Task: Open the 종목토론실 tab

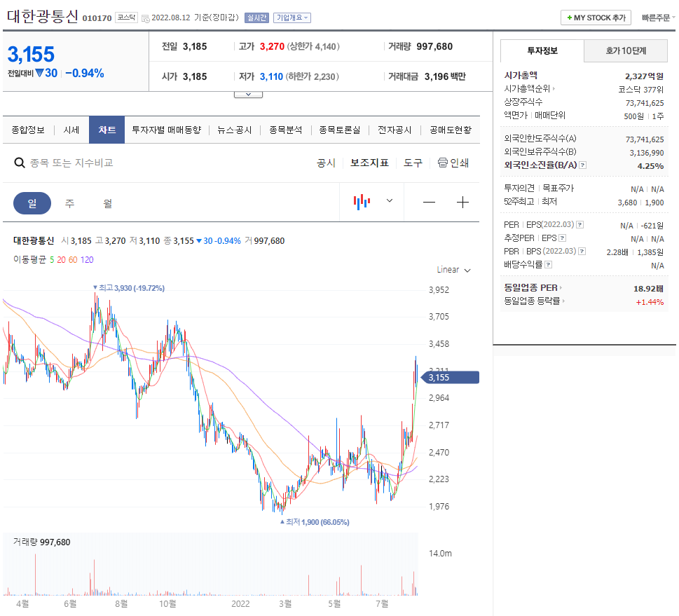Action: pos(339,130)
